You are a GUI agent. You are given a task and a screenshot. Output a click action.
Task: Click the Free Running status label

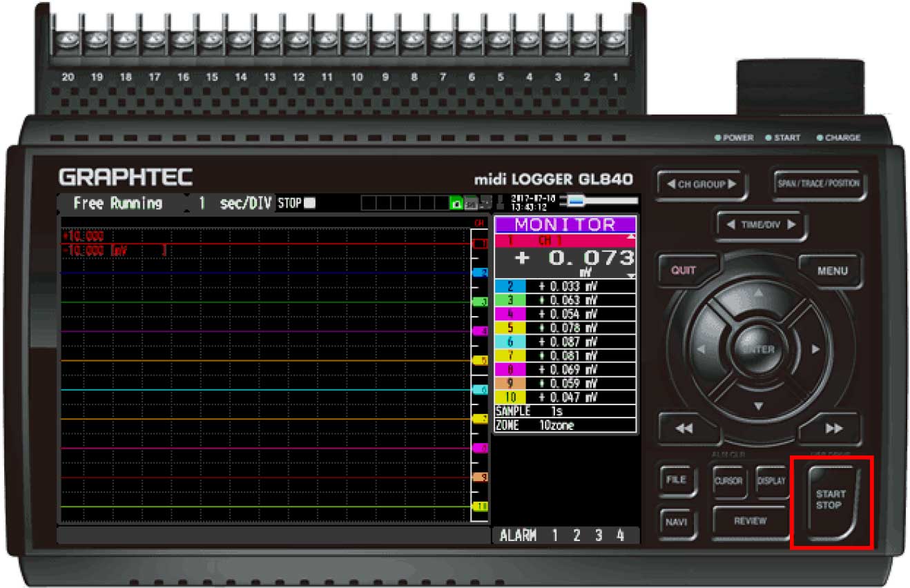118,204
